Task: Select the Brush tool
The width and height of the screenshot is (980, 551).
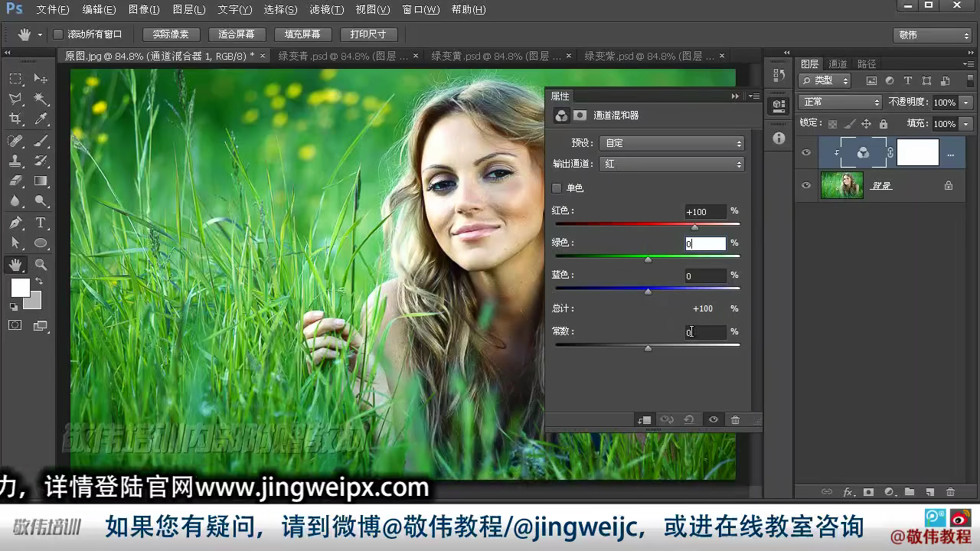Action: (41, 141)
